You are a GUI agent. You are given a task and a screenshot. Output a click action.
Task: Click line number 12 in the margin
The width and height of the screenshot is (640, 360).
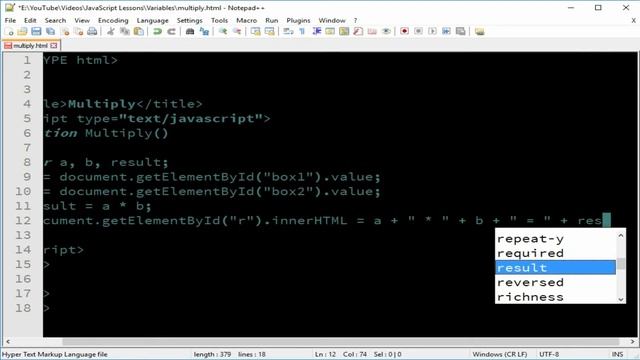click(x=23, y=220)
